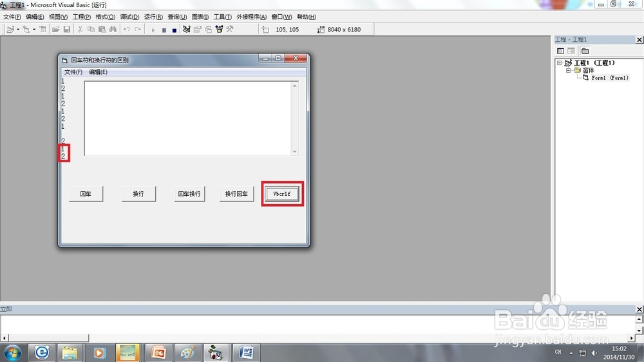Click the Paste clipboard toolbar icon
This screenshot has height=362, width=644.
click(x=102, y=29)
